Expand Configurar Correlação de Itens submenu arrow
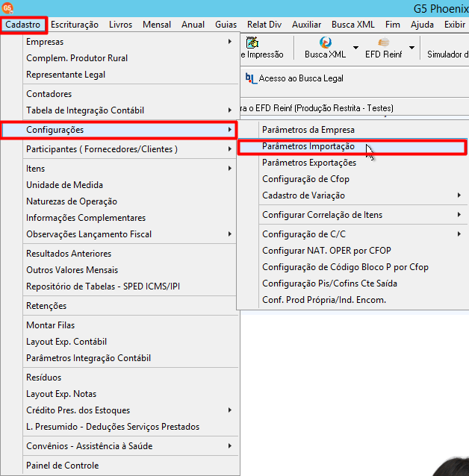This screenshot has width=469, height=476. pos(459,215)
